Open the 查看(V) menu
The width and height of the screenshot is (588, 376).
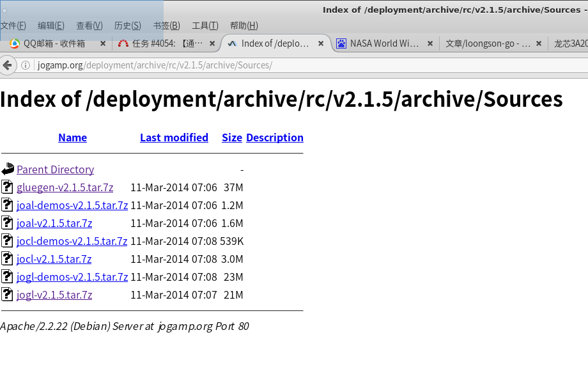pos(89,26)
